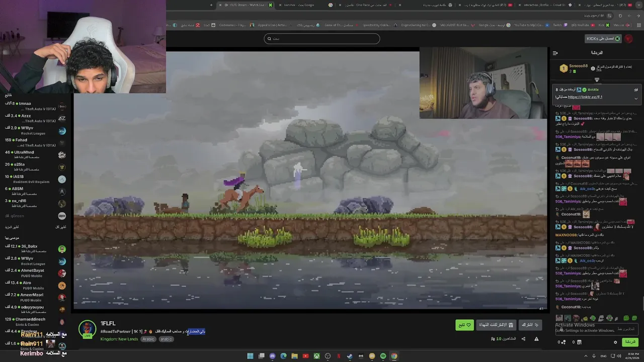644x362 pixels.
Task: Open iAS18 Resident Evil Requiem channel
Action: tap(35, 179)
